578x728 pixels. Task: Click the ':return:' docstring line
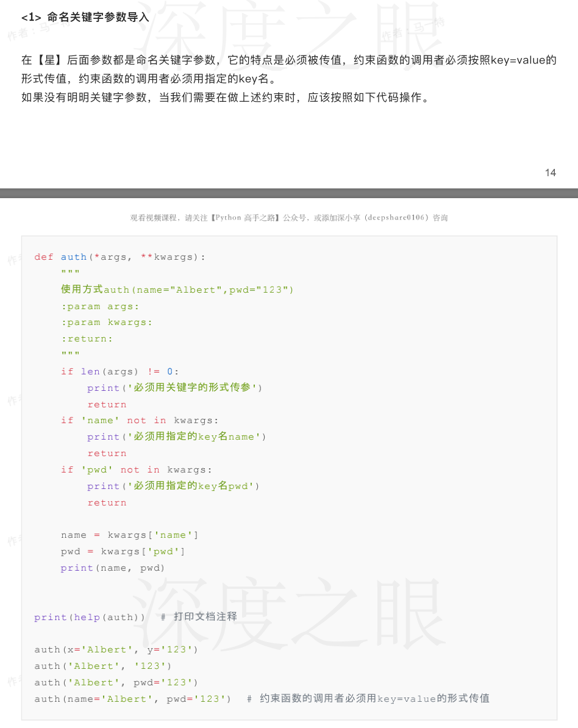click(87, 339)
